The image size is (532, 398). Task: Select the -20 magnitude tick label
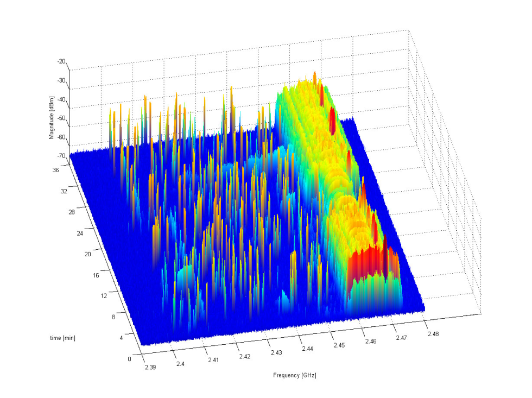[61, 61]
